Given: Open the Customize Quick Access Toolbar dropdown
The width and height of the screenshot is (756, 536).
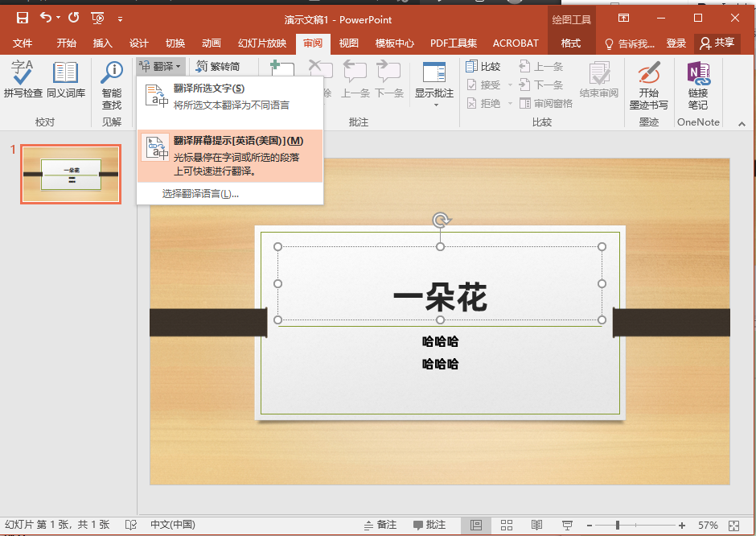Looking at the screenshot, I should [x=121, y=18].
